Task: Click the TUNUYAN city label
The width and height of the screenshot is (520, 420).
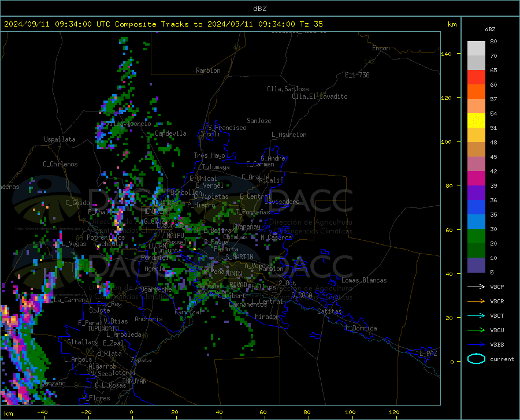Action: tap(134, 381)
